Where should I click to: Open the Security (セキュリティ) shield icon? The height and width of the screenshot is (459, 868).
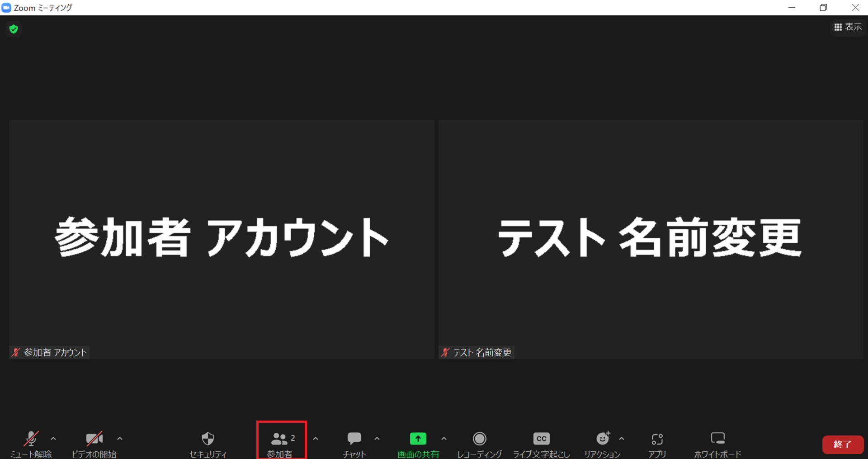coord(208,439)
